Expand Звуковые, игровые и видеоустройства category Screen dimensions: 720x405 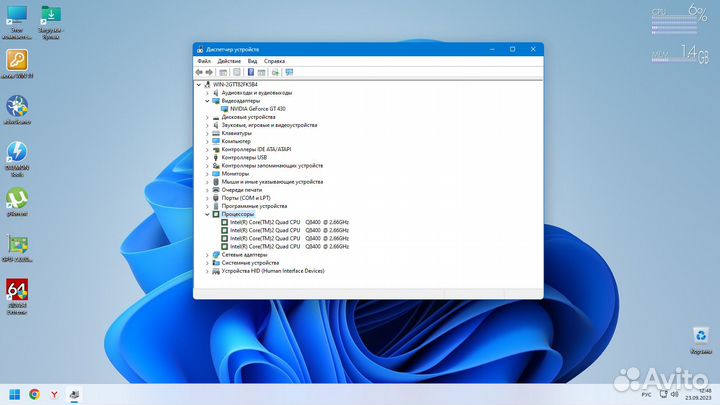click(x=207, y=125)
